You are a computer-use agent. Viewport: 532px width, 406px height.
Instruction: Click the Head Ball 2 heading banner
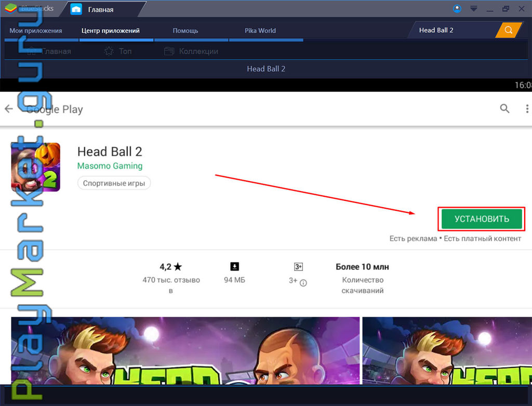266,69
